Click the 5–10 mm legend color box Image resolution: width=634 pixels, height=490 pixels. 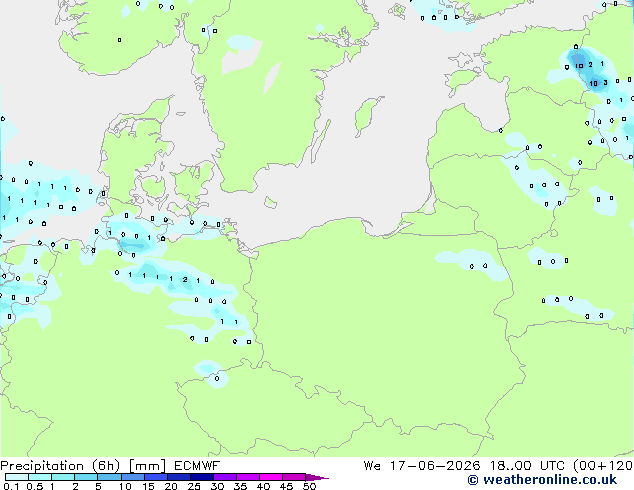pos(110,477)
